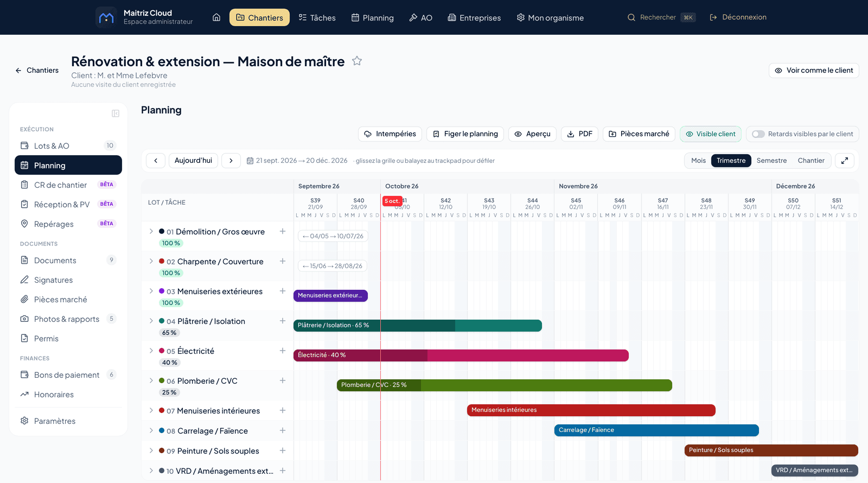Add task to VRD / Aménagements lot
Screen dimensions: 868x483
(x=283, y=471)
